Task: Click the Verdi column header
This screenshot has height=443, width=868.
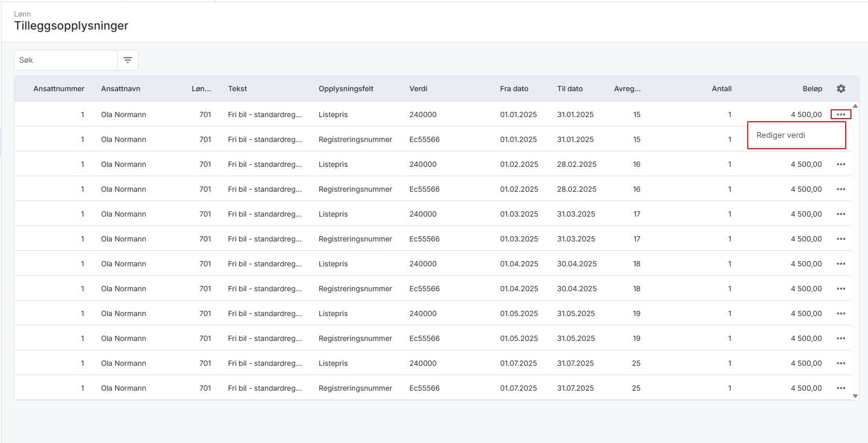Action: tap(418, 89)
